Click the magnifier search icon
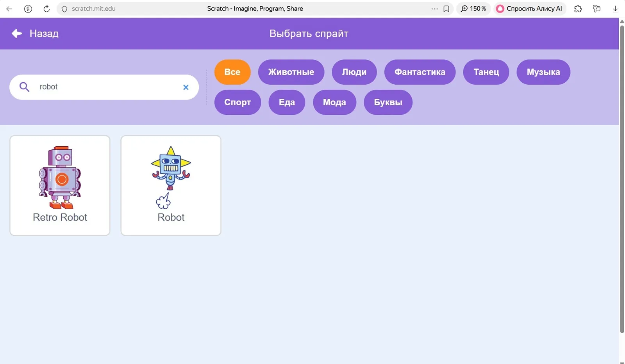This screenshot has width=625, height=364. pyautogui.click(x=24, y=87)
